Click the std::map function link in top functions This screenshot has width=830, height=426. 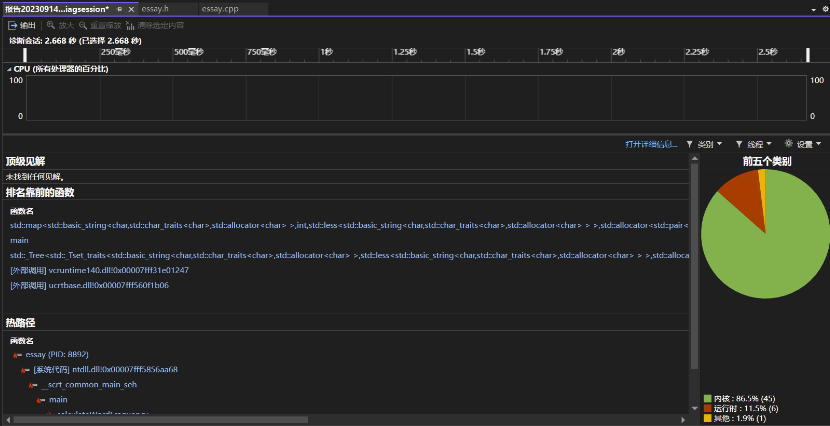click(x=348, y=226)
